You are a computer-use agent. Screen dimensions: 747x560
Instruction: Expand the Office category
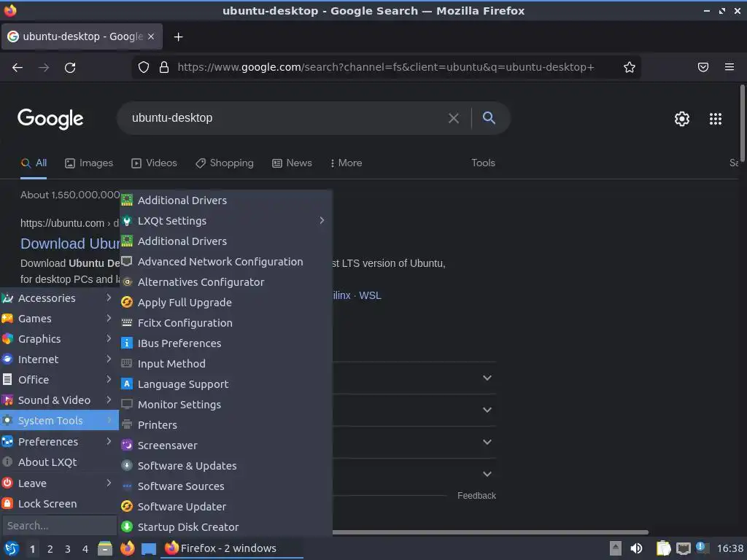[x=59, y=380]
